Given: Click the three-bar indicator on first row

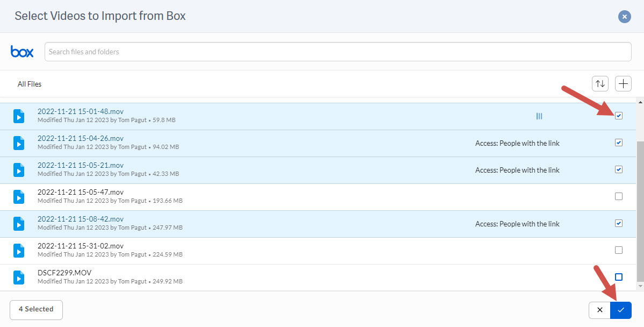Looking at the screenshot, I should click(x=539, y=116).
